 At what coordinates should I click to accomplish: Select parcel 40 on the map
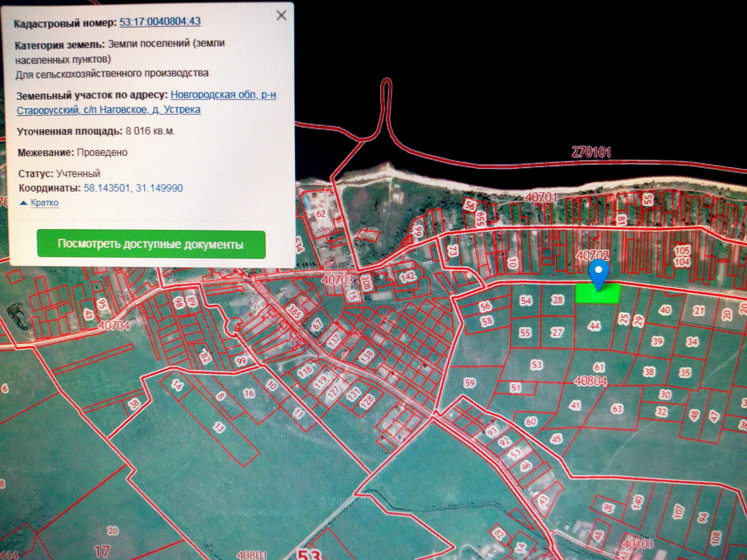click(665, 310)
